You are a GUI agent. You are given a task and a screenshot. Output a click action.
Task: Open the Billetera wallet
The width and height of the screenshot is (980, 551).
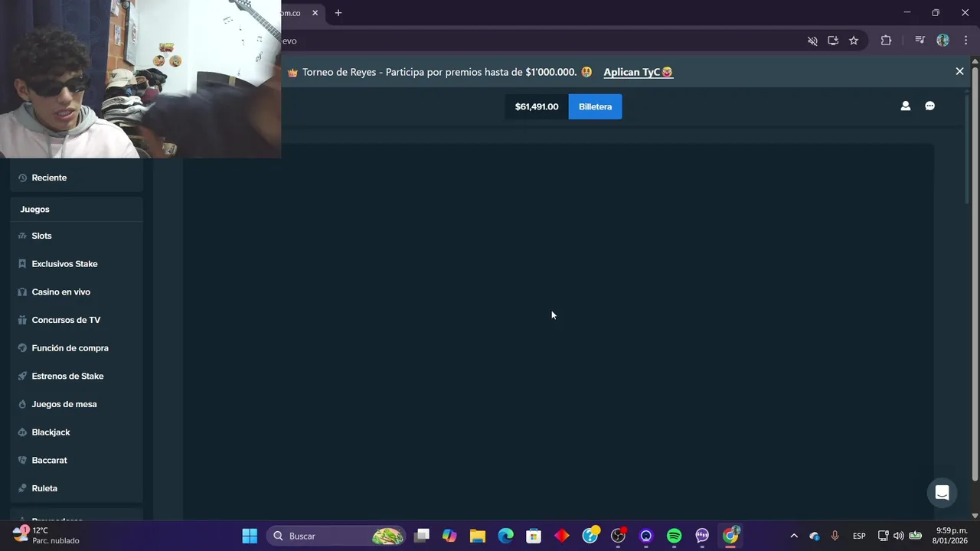click(595, 106)
